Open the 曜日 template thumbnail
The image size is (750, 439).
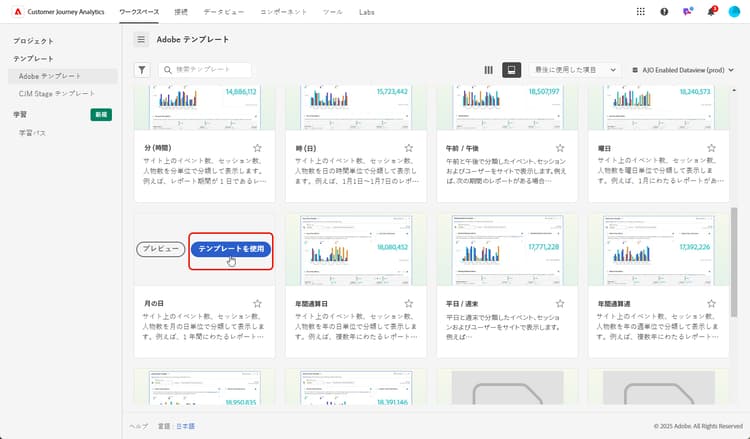coord(659,108)
